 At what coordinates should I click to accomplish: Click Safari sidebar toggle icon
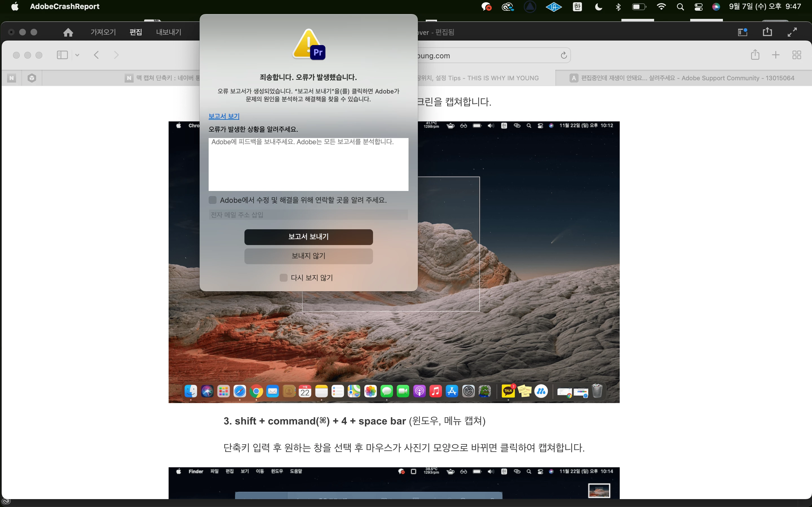point(62,55)
